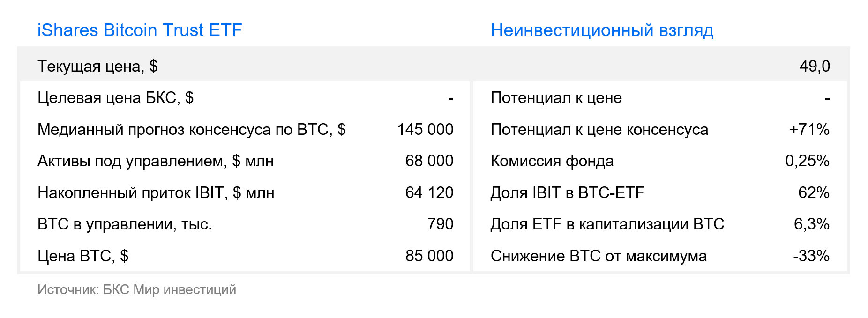
Task: Select the Целевая цена БКС, $ label
Action: pos(115,98)
